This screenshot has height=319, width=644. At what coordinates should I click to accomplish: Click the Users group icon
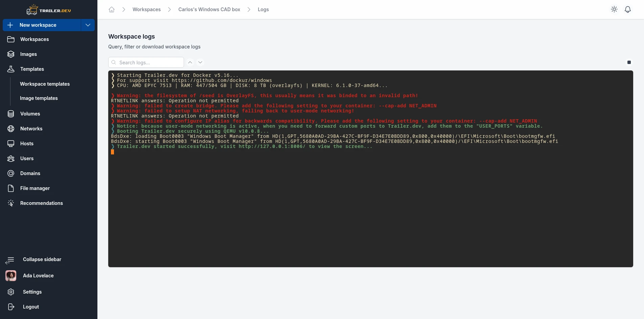(11, 158)
